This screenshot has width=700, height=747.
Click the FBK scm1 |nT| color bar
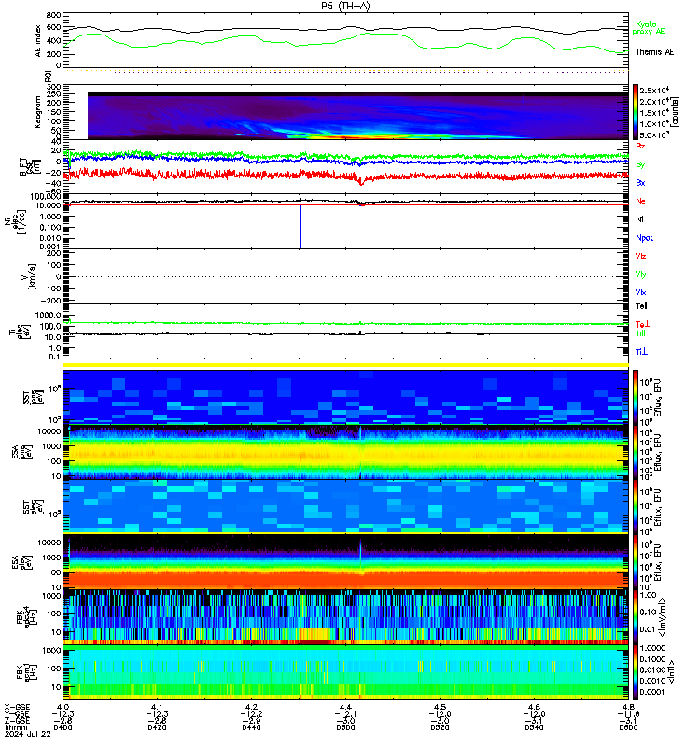tap(636, 672)
